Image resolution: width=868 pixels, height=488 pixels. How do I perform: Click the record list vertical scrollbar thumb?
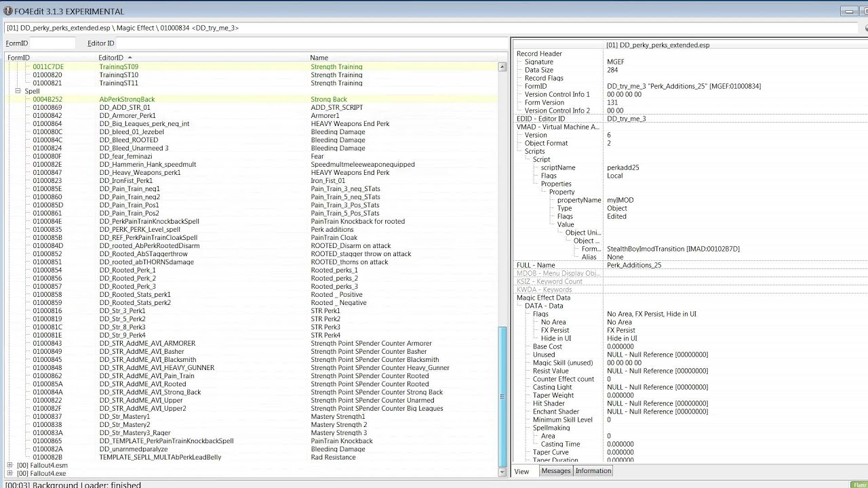point(502,396)
